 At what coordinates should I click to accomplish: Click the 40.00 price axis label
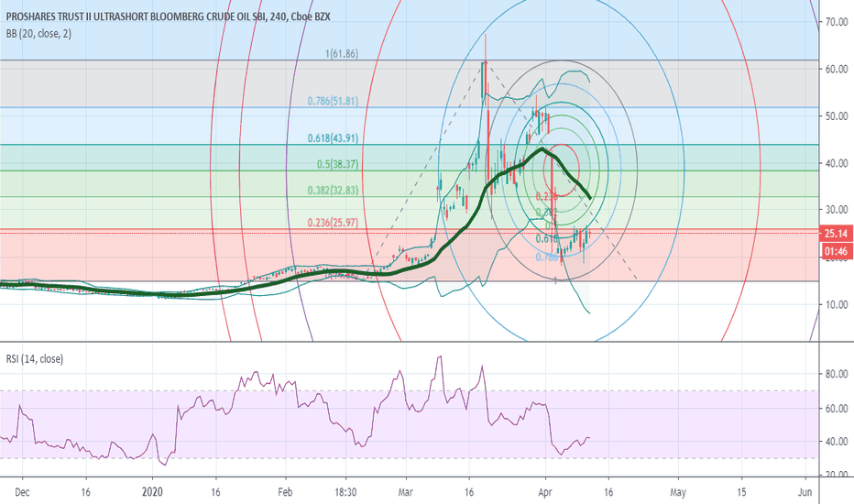(x=837, y=163)
